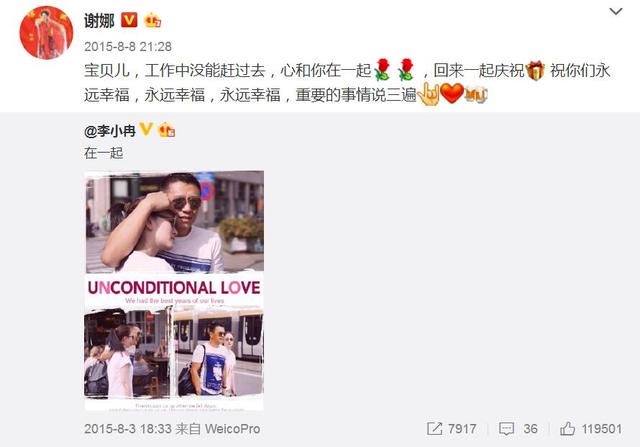Viewport: 640px width, 447px height.
Task: Click the poster's round profile avatar
Action: point(46,33)
